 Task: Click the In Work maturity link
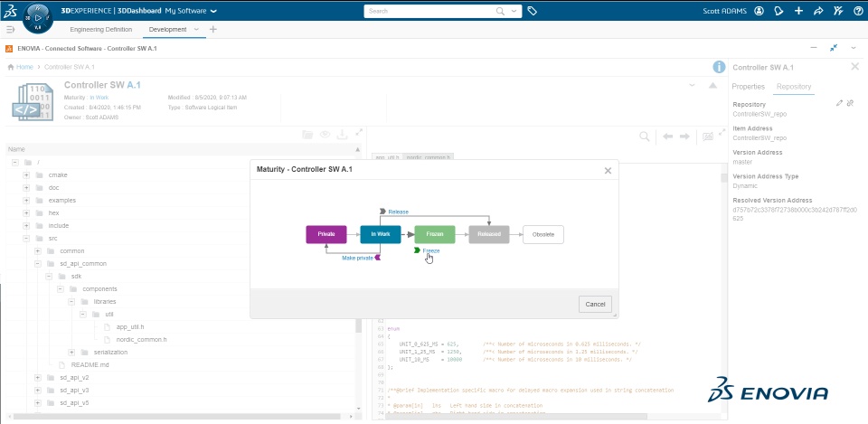pos(99,98)
